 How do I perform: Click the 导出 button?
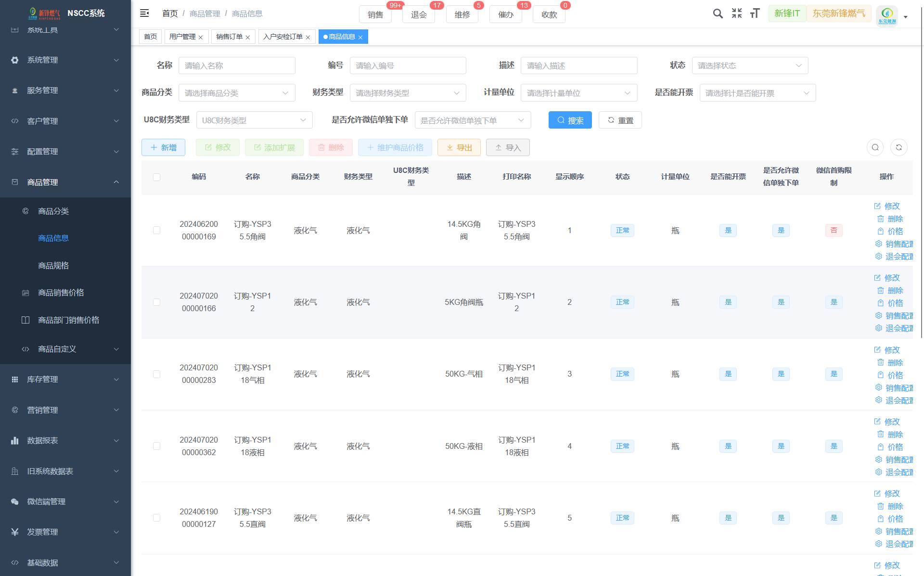(459, 147)
